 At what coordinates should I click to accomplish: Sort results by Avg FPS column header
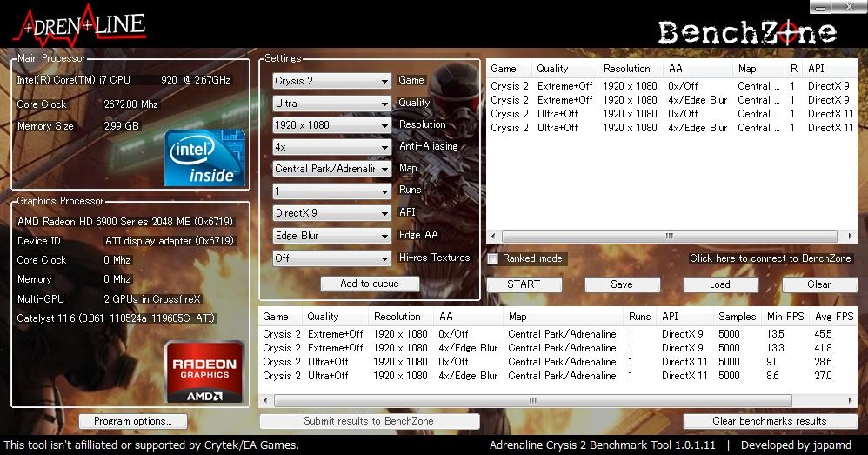(x=834, y=317)
